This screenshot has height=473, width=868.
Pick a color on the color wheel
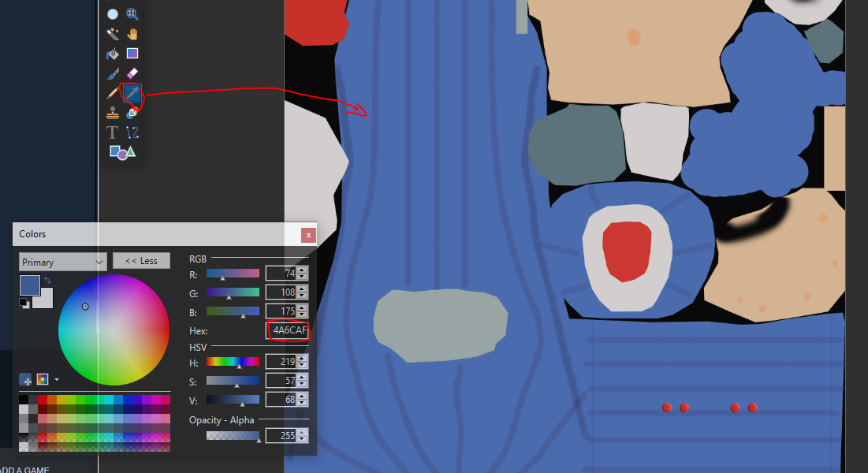tap(114, 330)
